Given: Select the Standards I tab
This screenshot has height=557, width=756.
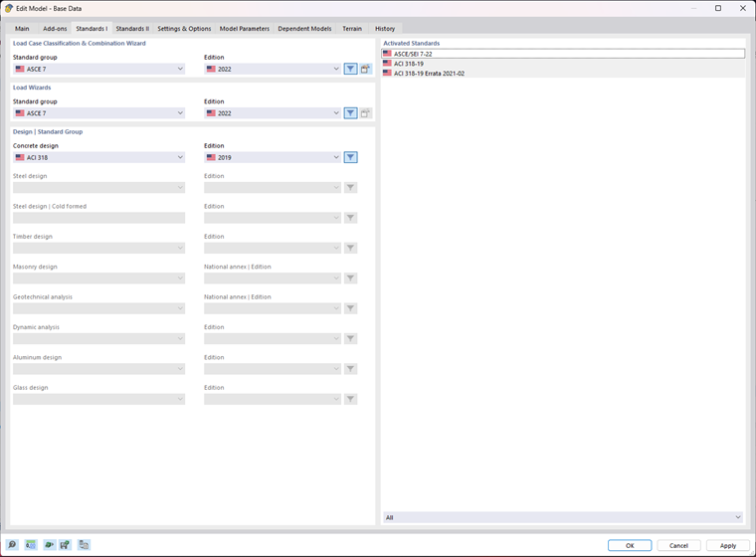Looking at the screenshot, I should 92,29.
